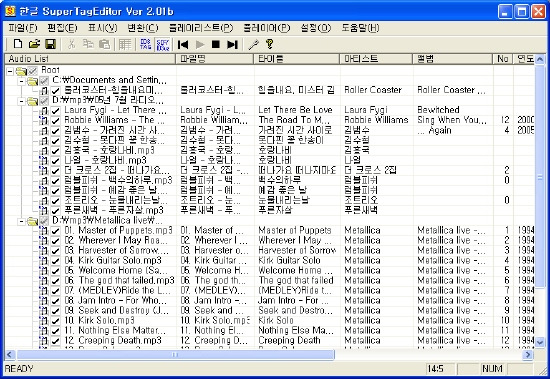Viewport: 550px width, 379px height.
Task: Click the scissors cut icon
Action: click(x=71, y=44)
